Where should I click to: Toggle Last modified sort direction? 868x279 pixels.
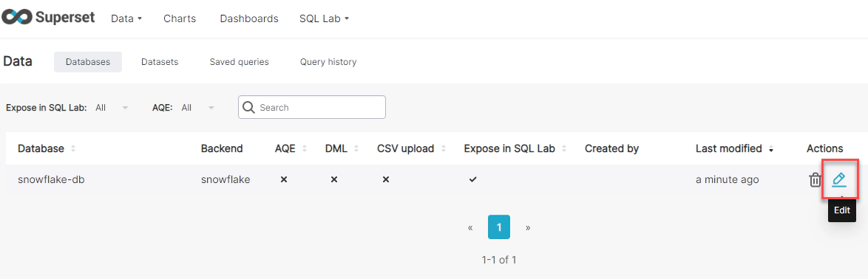(770, 149)
